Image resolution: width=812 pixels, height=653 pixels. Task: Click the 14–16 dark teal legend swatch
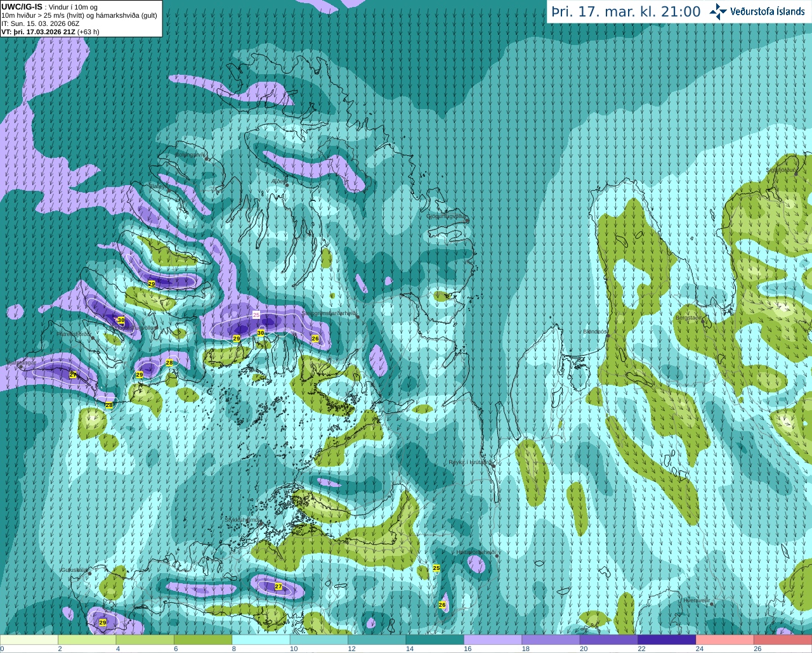pos(435,640)
